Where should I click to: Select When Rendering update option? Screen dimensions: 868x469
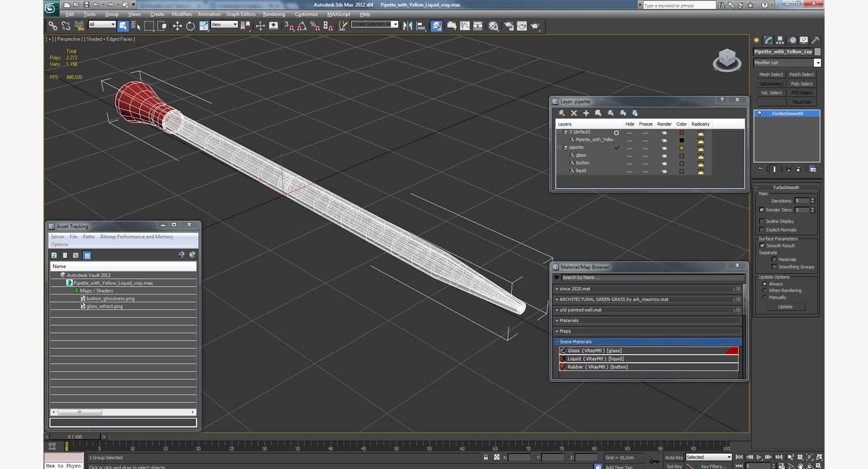[764, 290]
